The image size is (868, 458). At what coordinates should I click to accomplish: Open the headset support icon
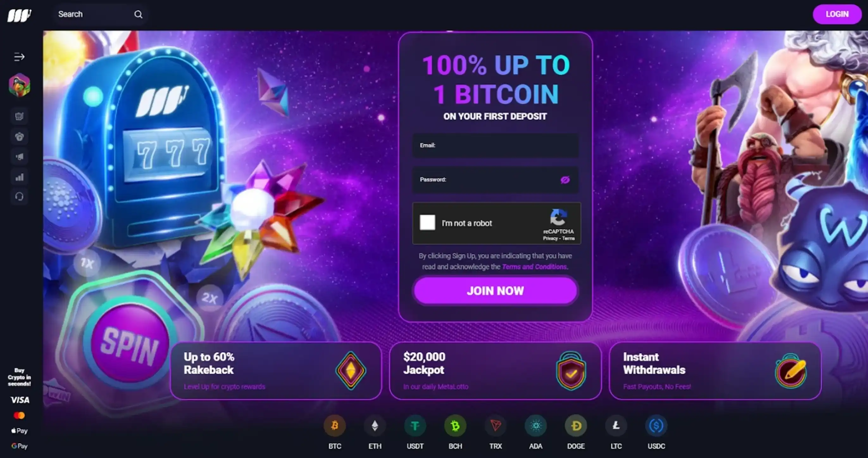(x=19, y=196)
